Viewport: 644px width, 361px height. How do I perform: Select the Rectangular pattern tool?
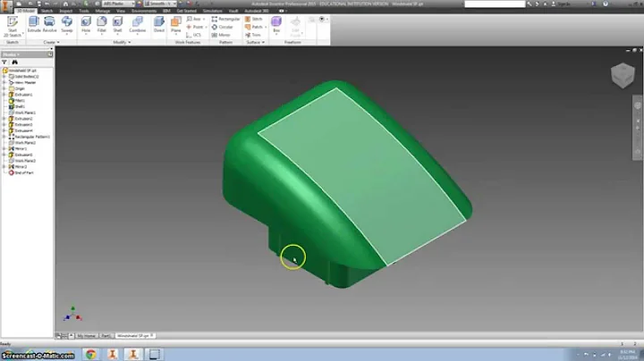(225, 19)
